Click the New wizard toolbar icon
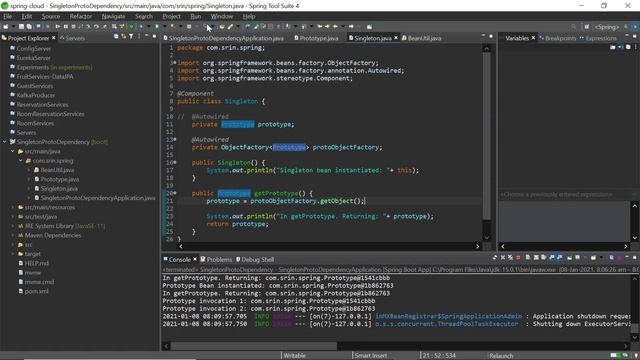The height and width of the screenshot is (360, 640). pos(5,27)
